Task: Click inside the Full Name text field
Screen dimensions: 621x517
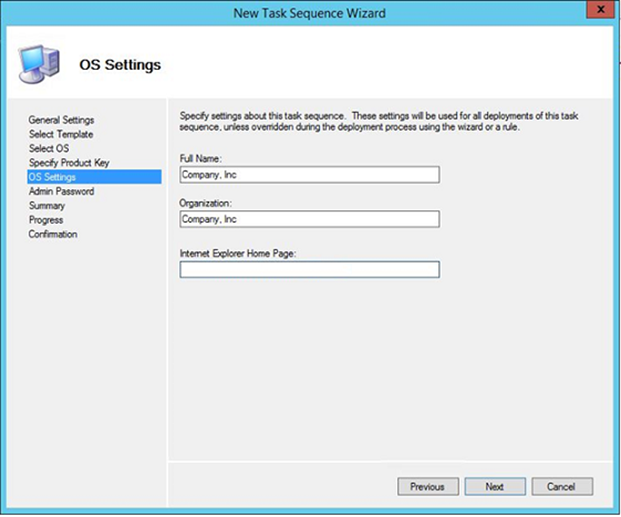Action: 309,175
